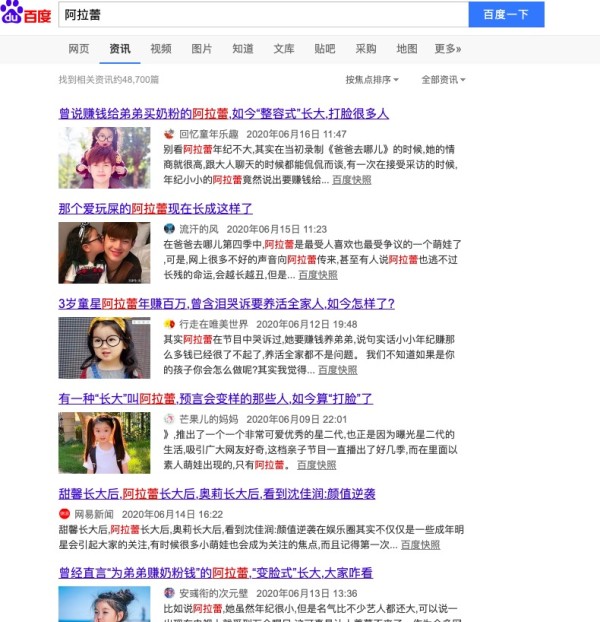
Task: Click 芒果儿的妈妈 source avatar icon
Action: click(x=169, y=419)
